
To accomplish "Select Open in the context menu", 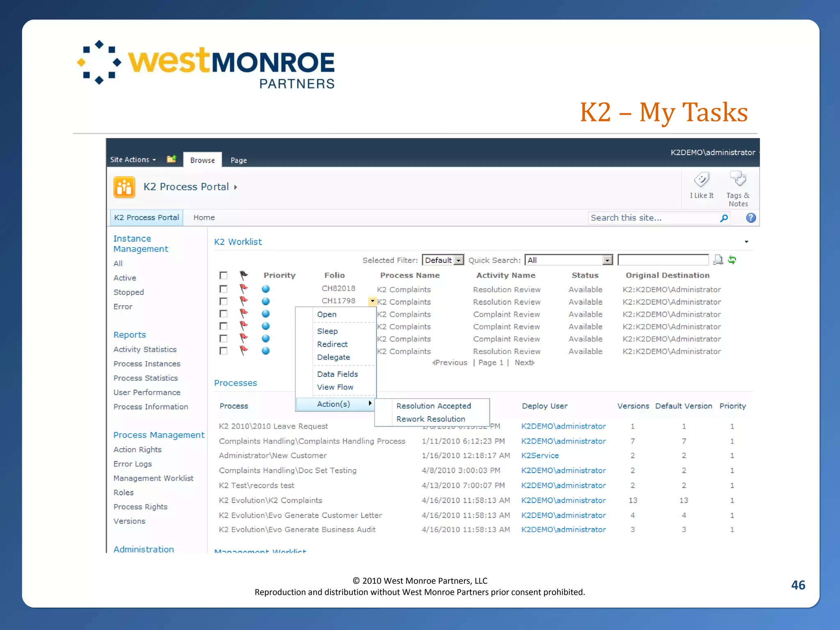I will click(327, 314).
